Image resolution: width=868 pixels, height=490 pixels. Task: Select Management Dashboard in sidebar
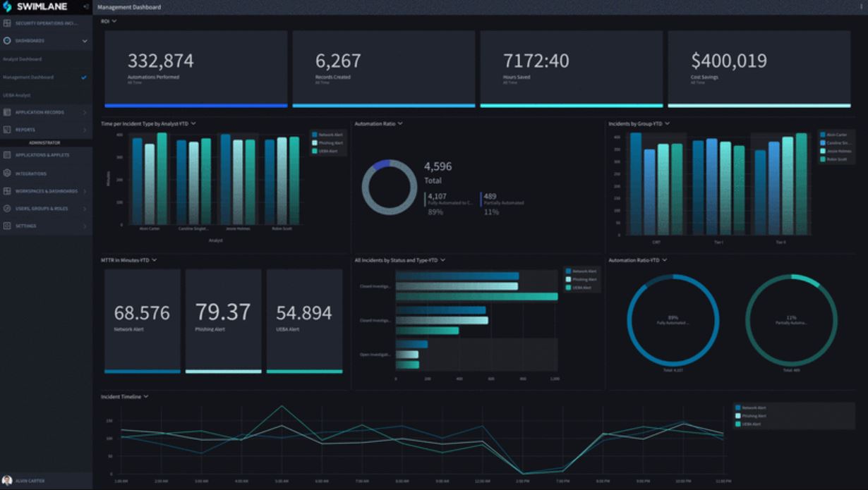(28, 78)
